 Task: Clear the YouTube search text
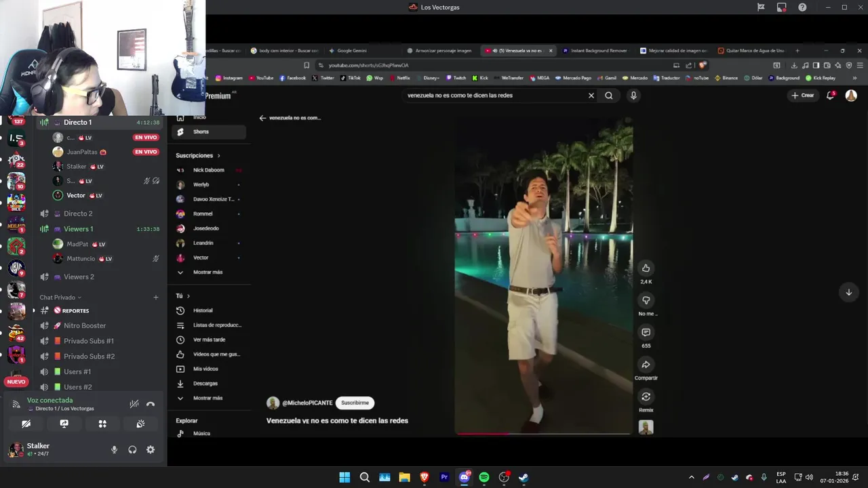pyautogui.click(x=591, y=96)
